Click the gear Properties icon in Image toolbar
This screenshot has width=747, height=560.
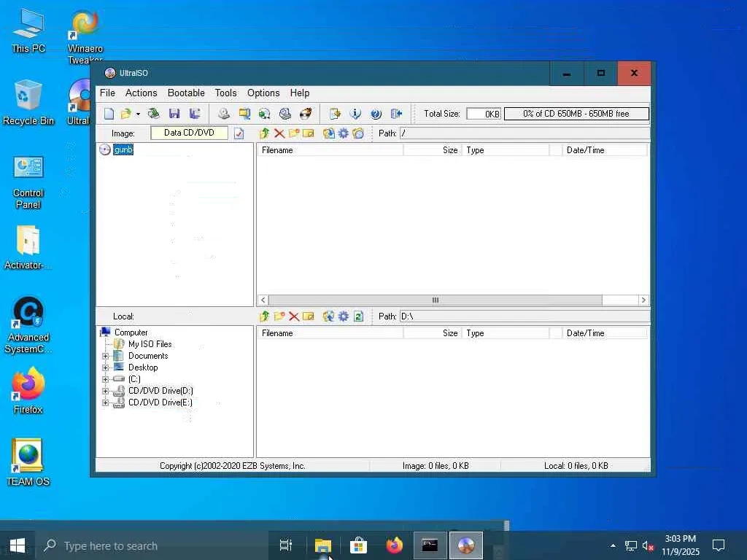point(344,133)
